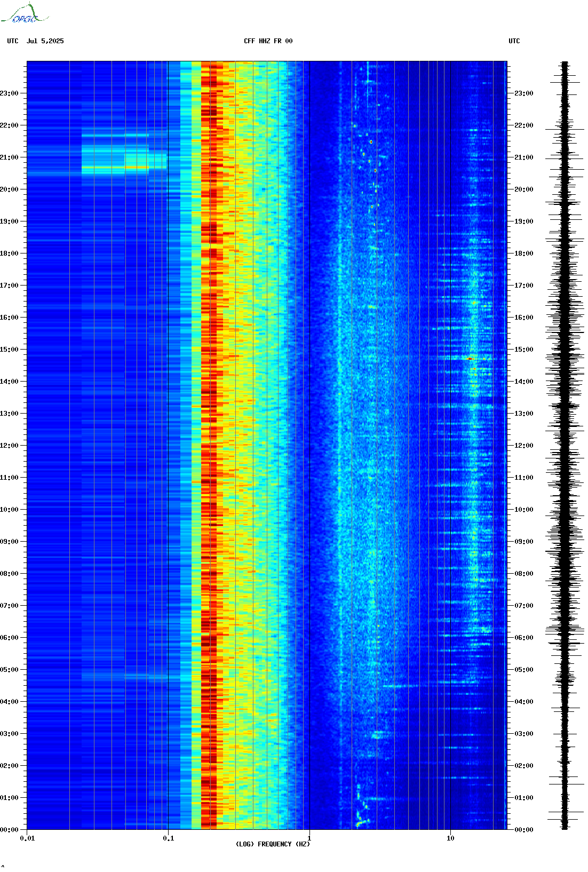Click the left axis 01:00 time label
The height and width of the screenshot is (872, 588).
pyautogui.click(x=9, y=798)
